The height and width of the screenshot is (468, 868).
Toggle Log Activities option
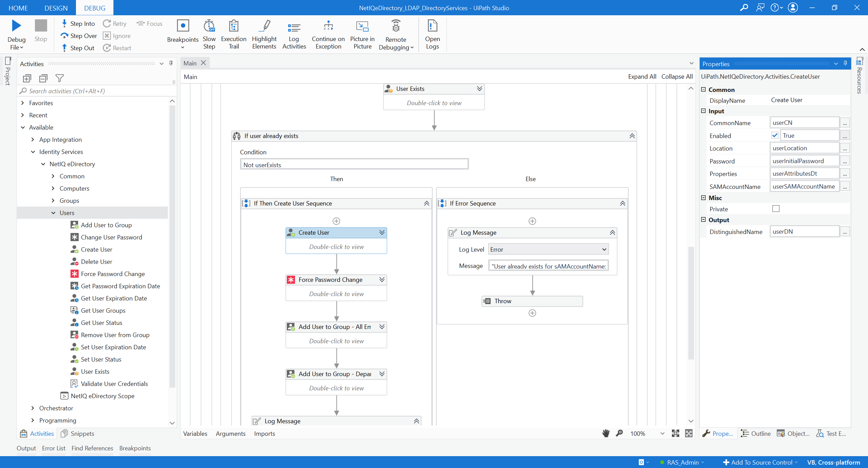[294, 34]
